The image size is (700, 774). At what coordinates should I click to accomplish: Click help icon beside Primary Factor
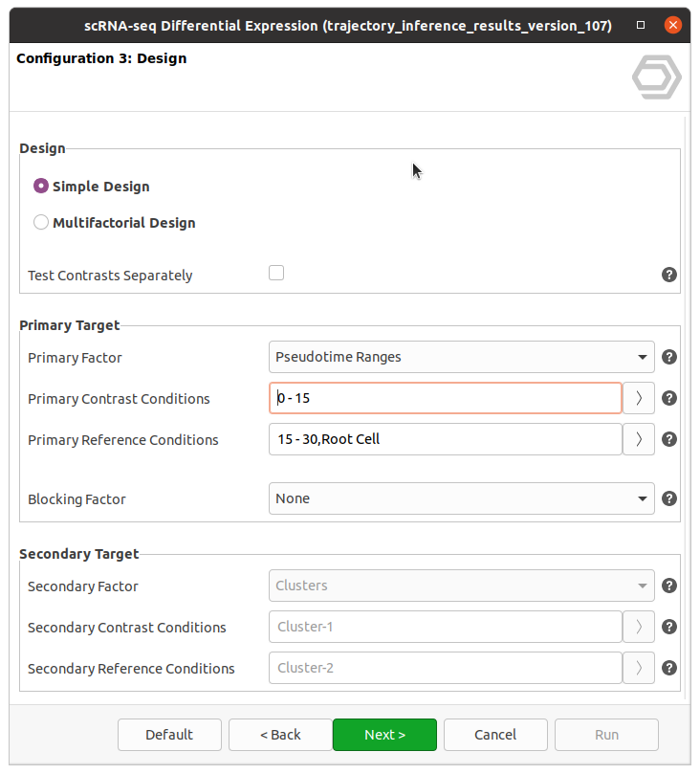coord(669,357)
